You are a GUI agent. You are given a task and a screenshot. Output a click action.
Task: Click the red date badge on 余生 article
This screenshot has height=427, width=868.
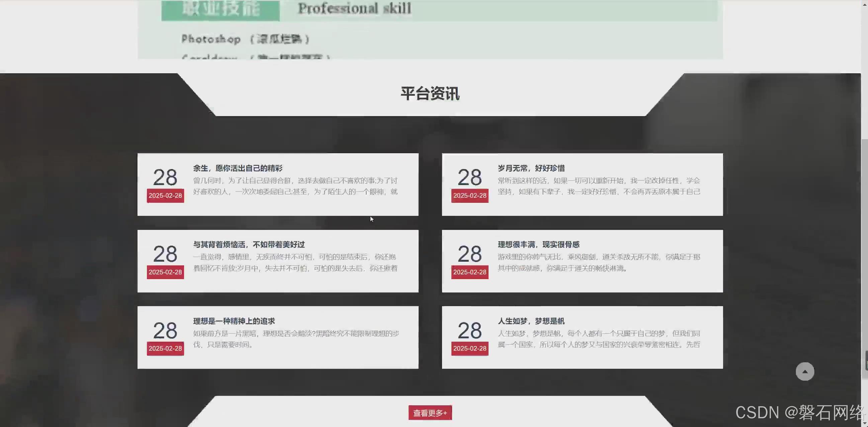[x=165, y=195]
